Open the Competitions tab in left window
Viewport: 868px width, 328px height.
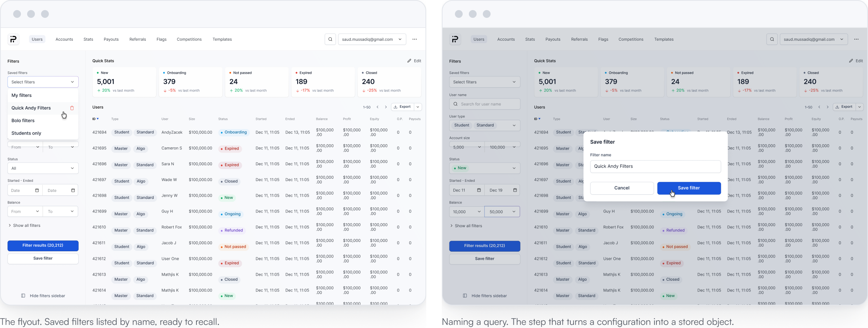point(189,39)
